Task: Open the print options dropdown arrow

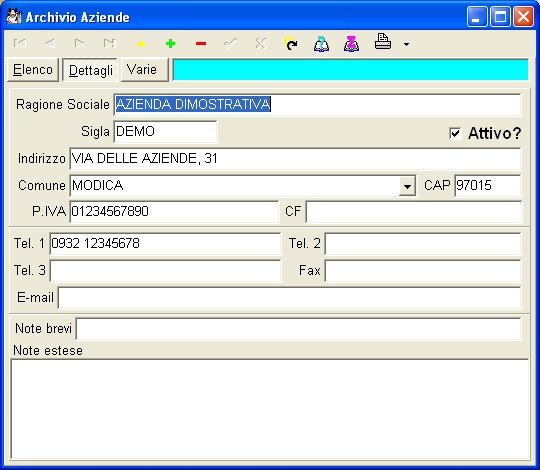Action: coord(406,44)
